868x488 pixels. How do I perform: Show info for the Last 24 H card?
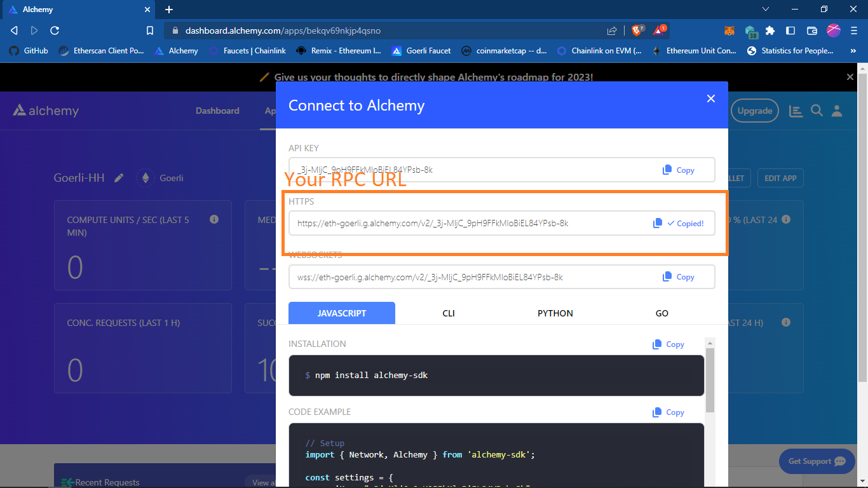click(x=786, y=322)
